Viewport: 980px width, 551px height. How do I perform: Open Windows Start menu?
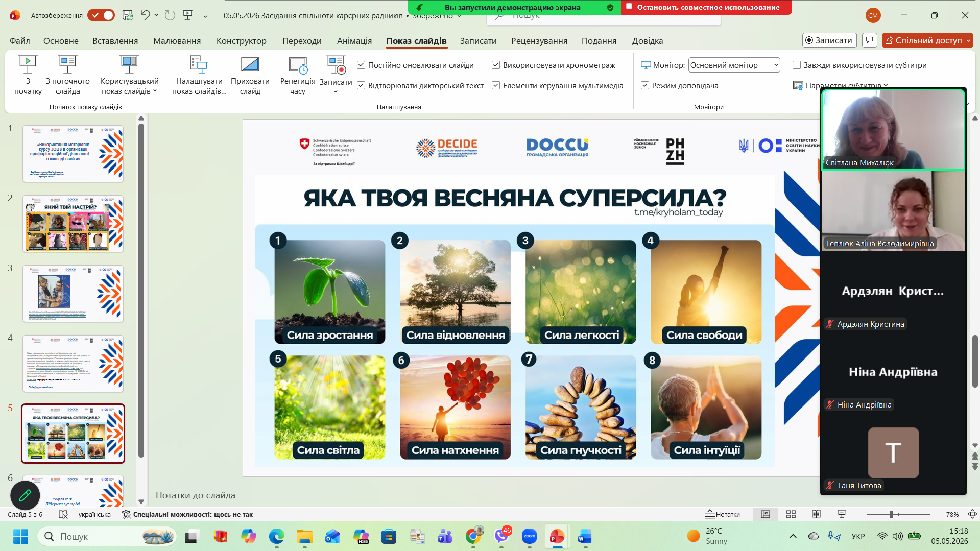[20, 536]
